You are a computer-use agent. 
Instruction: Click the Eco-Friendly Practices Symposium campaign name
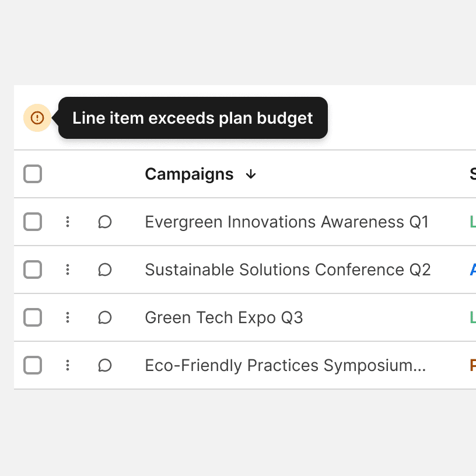285,365
